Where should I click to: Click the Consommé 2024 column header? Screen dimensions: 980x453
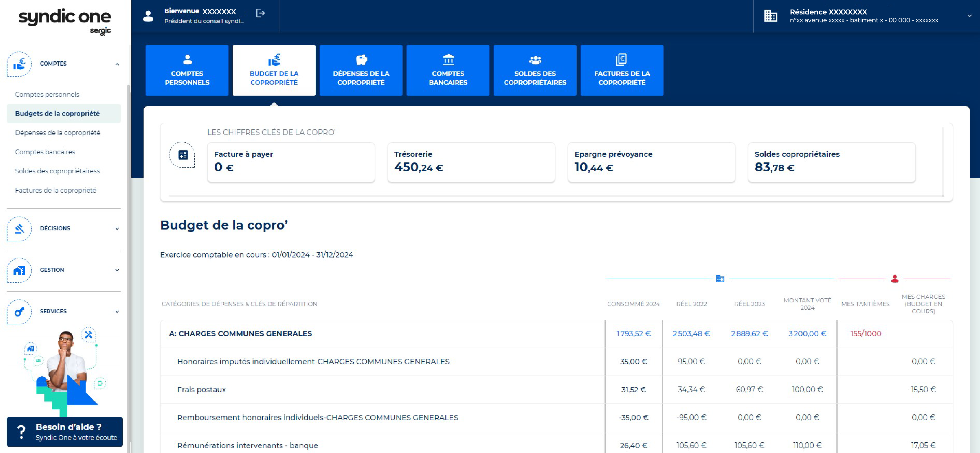coord(633,304)
